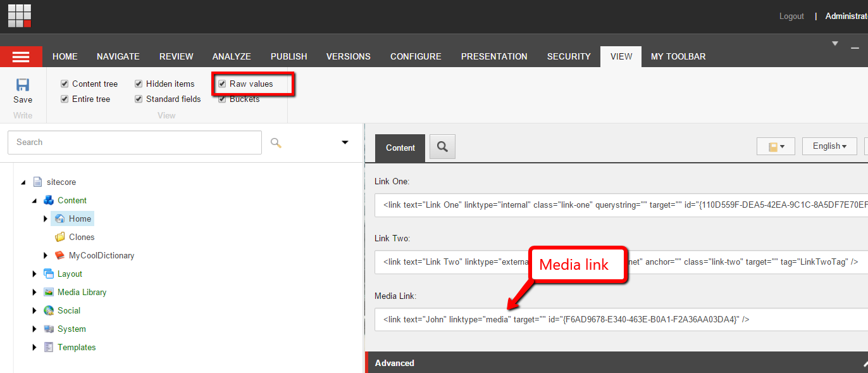Open the English language dropdown

pos(829,146)
